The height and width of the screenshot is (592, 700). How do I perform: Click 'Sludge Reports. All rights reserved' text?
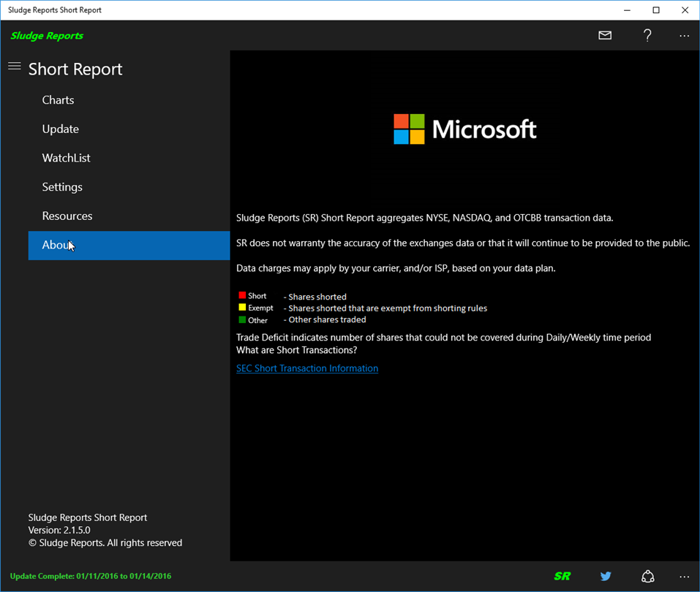click(110, 543)
